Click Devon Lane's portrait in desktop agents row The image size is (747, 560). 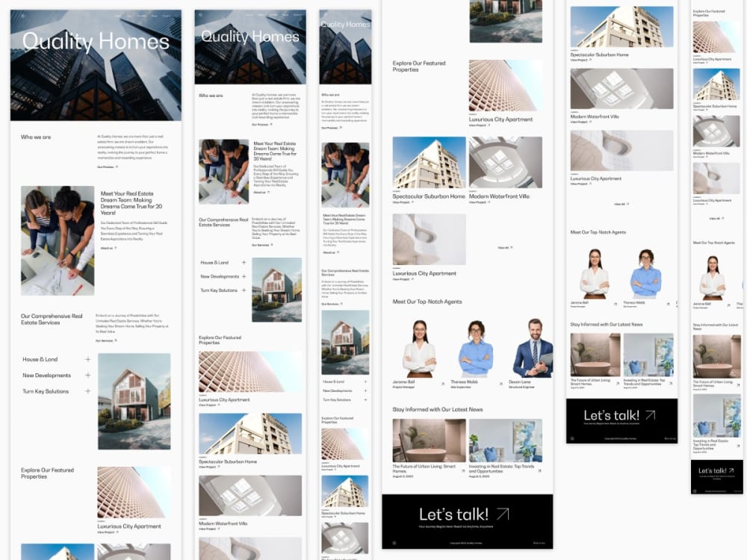(x=533, y=348)
